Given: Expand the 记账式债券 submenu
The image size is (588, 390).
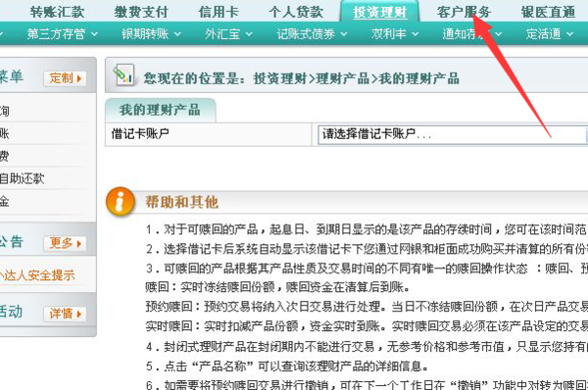Looking at the screenshot, I should (x=312, y=34).
